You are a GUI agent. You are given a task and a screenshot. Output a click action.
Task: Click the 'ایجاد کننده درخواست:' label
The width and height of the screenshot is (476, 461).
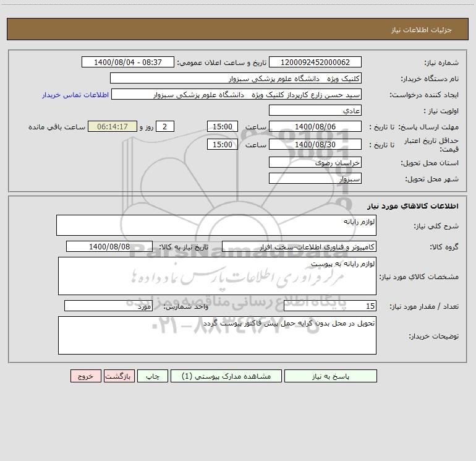[424, 95]
